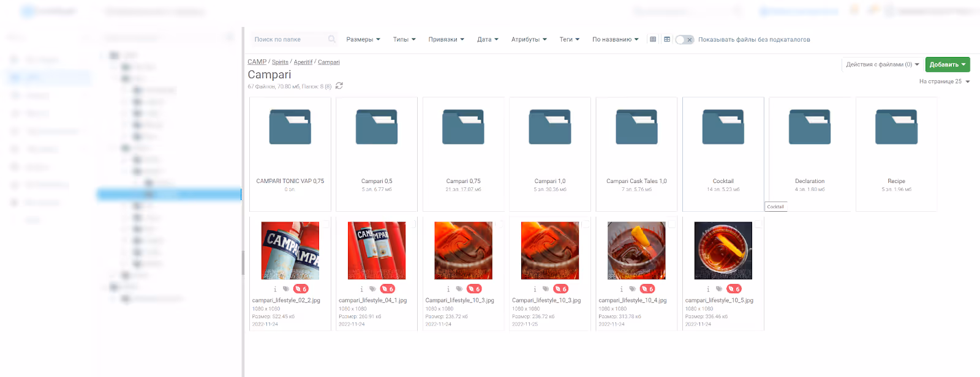
Task: Click the Campari breadcrumb link
Action: point(328,62)
